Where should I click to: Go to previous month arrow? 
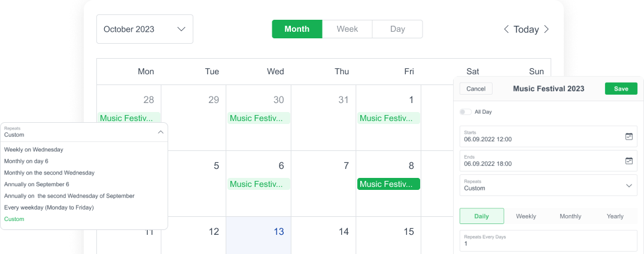pyautogui.click(x=506, y=29)
